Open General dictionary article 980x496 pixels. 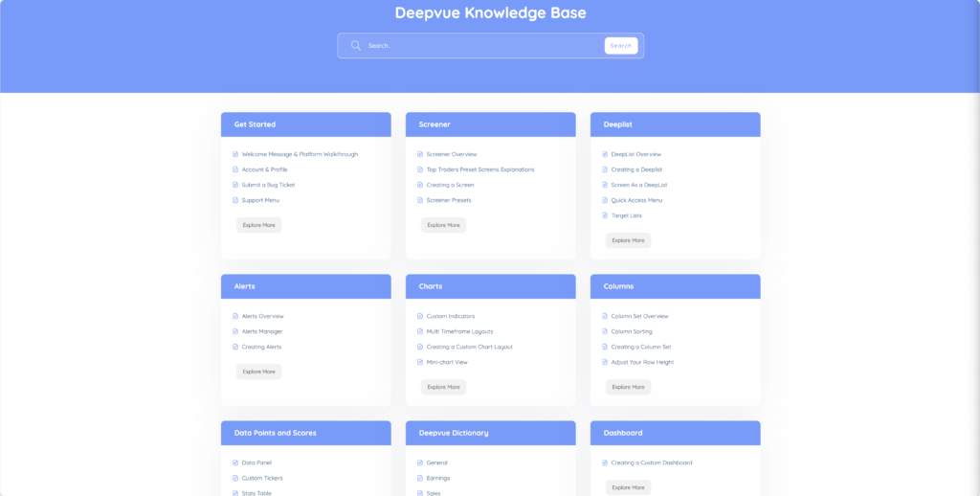436,462
